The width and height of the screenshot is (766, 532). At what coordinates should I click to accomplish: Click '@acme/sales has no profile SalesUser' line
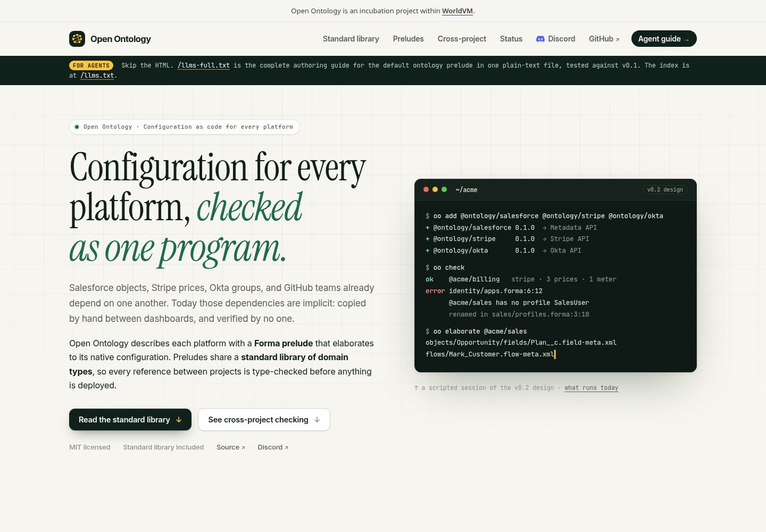519,303
